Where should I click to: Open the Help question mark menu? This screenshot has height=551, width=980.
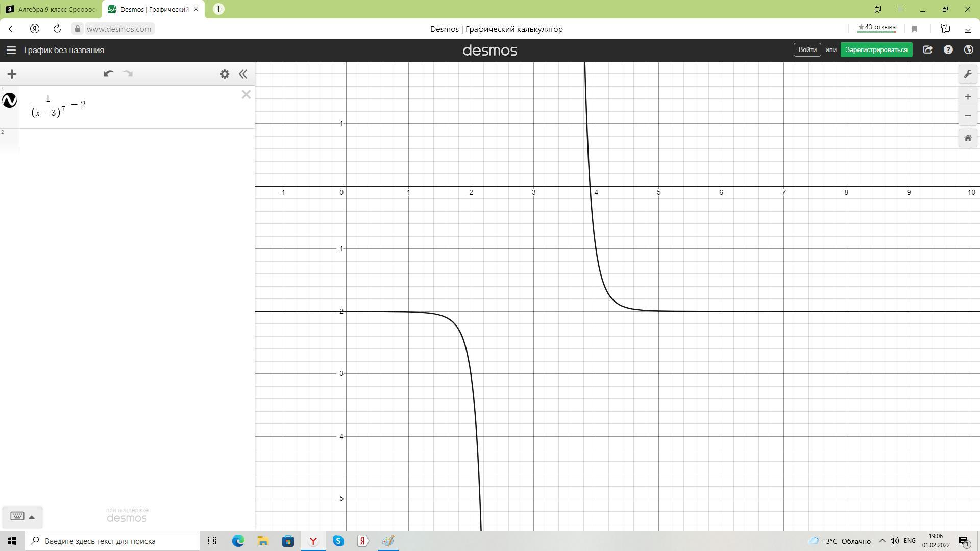[948, 50]
